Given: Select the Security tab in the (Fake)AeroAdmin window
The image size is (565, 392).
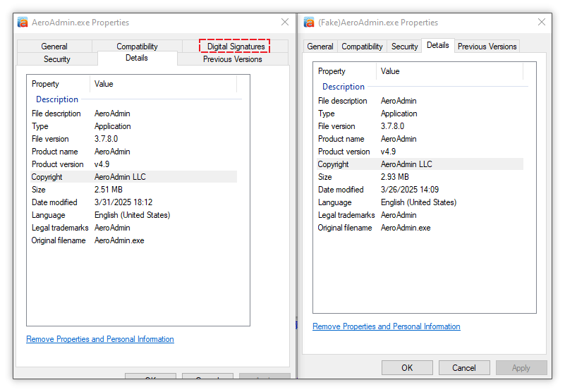Looking at the screenshot, I should [x=404, y=47].
